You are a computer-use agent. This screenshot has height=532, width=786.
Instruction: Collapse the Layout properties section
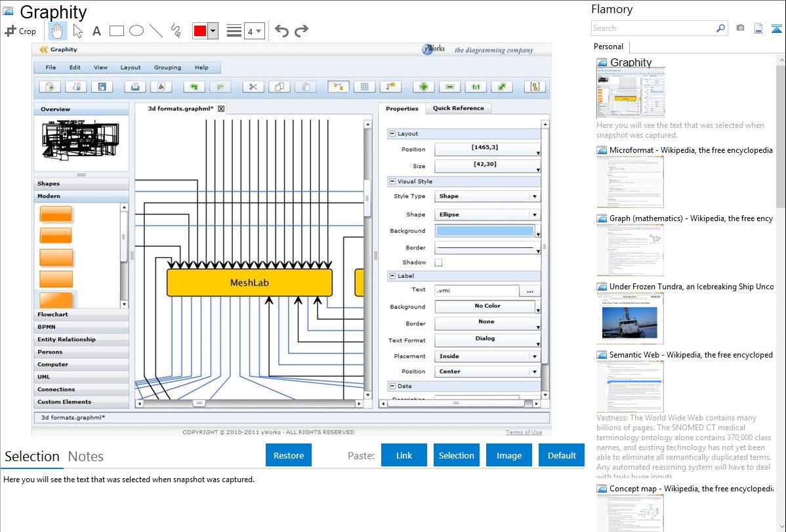coord(392,134)
